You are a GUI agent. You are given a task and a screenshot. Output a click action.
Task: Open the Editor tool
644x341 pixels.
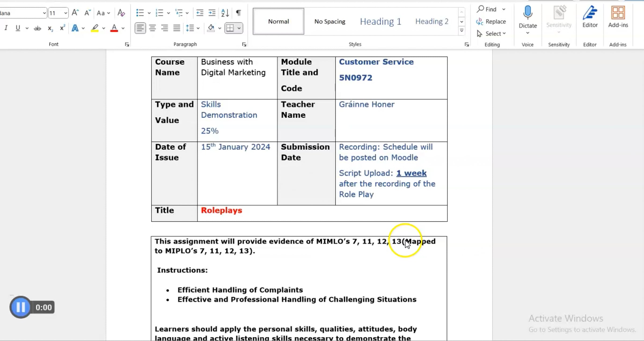[590, 17]
